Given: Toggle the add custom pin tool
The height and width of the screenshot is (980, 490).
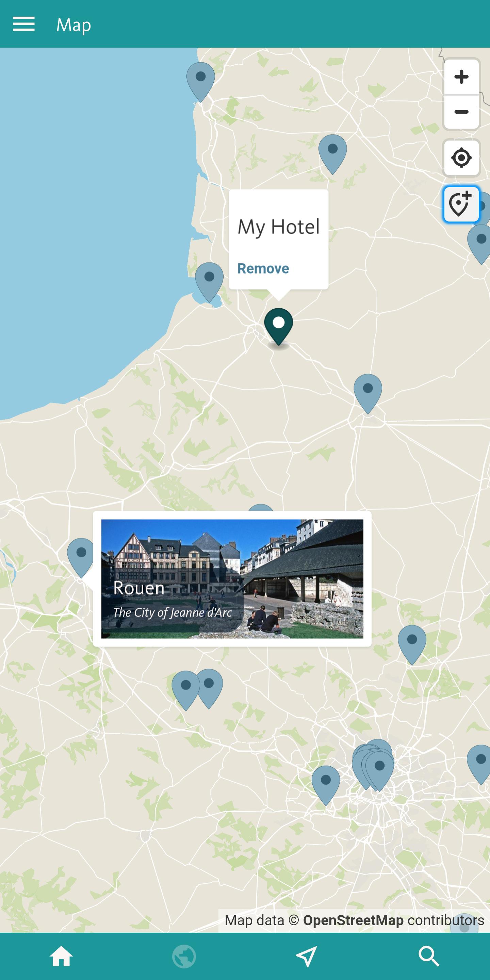Looking at the screenshot, I should [461, 204].
